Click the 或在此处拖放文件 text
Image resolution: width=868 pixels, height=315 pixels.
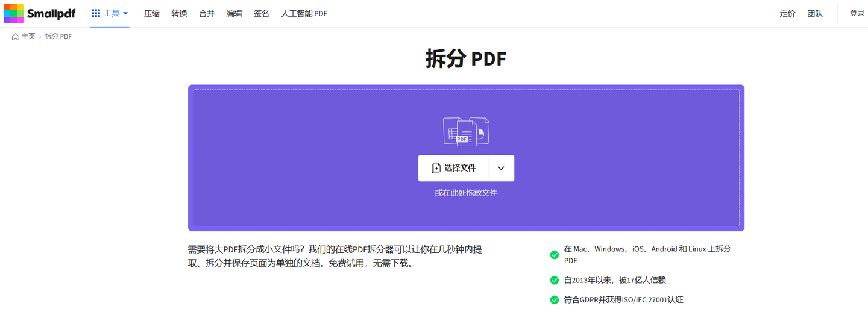coord(466,193)
